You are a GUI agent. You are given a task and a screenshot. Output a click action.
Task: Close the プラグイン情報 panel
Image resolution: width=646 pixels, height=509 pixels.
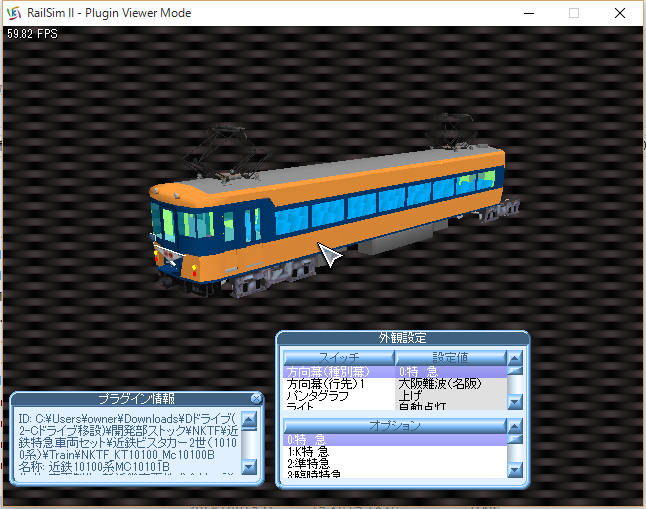coord(256,399)
